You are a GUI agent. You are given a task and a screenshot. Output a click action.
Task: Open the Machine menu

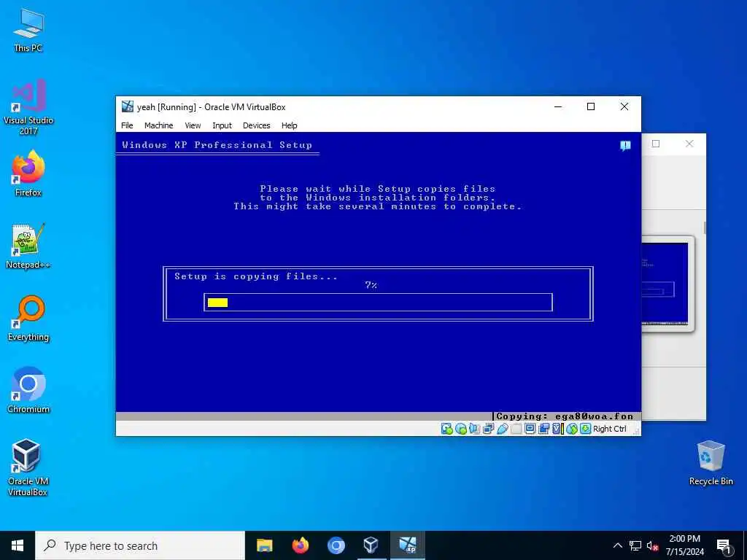[x=158, y=125]
